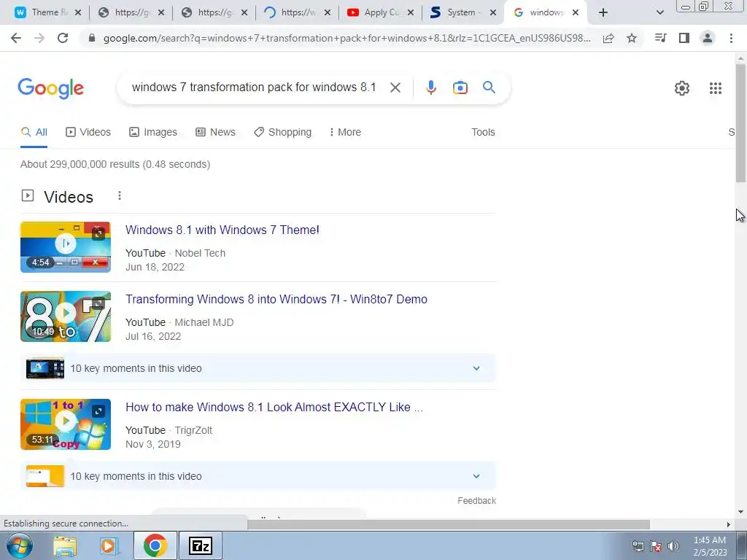Screen dimensions: 747x560
Task: Open the tab search dropdown chevron
Action: tap(659, 12)
